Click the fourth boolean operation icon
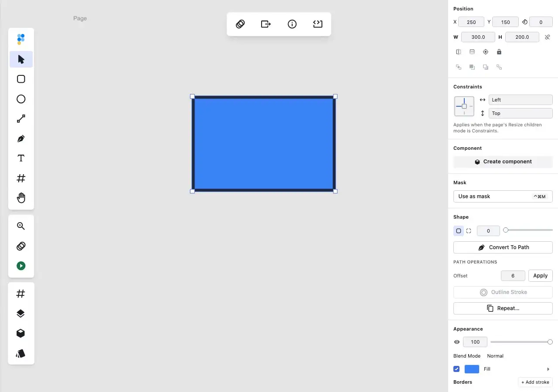 coord(499,67)
